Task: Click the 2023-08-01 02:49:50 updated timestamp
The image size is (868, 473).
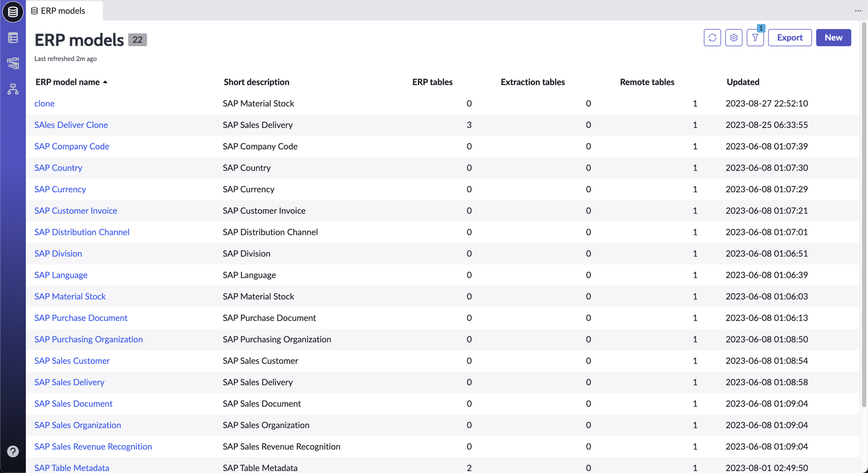Action: tap(767, 468)
